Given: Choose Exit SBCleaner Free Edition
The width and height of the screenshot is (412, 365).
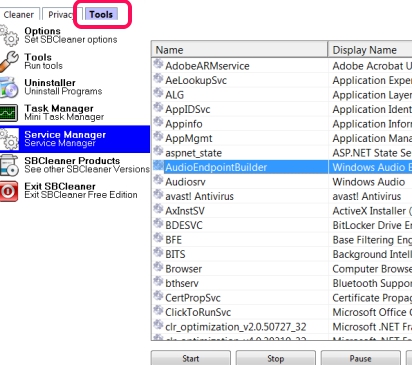Looking at the screenshot, I should [81, 195].
